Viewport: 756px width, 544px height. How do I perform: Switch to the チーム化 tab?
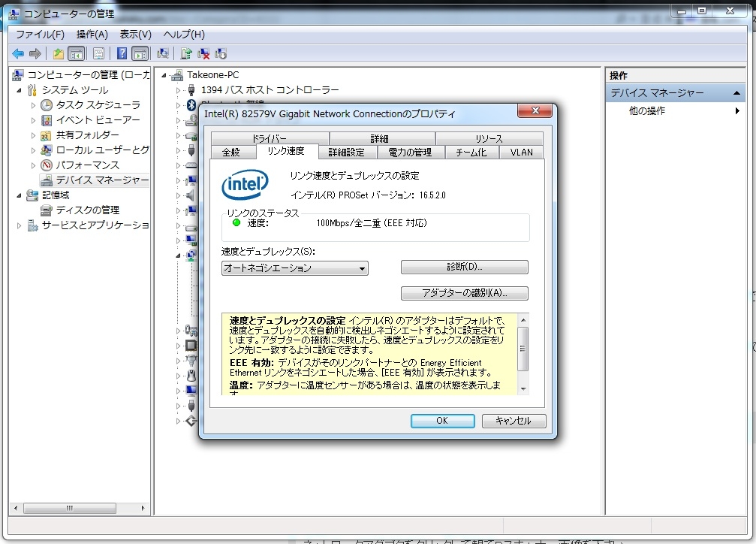[471, 152]
